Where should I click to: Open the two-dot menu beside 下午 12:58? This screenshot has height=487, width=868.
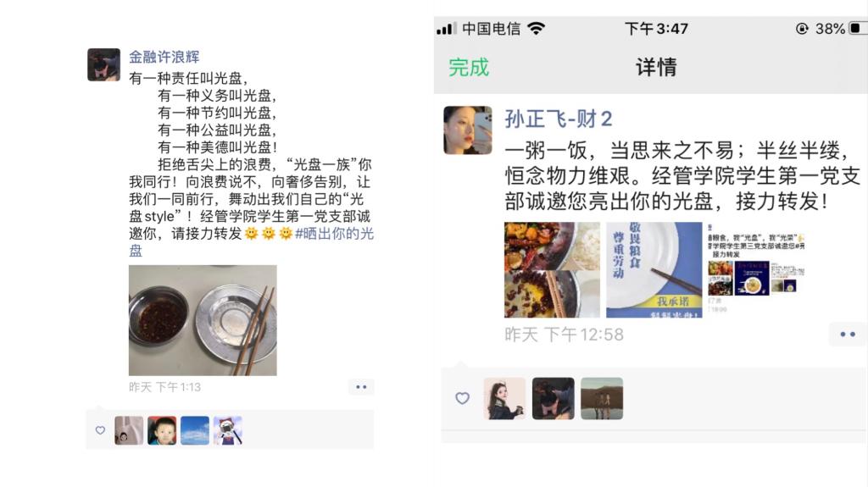point(848,335)
